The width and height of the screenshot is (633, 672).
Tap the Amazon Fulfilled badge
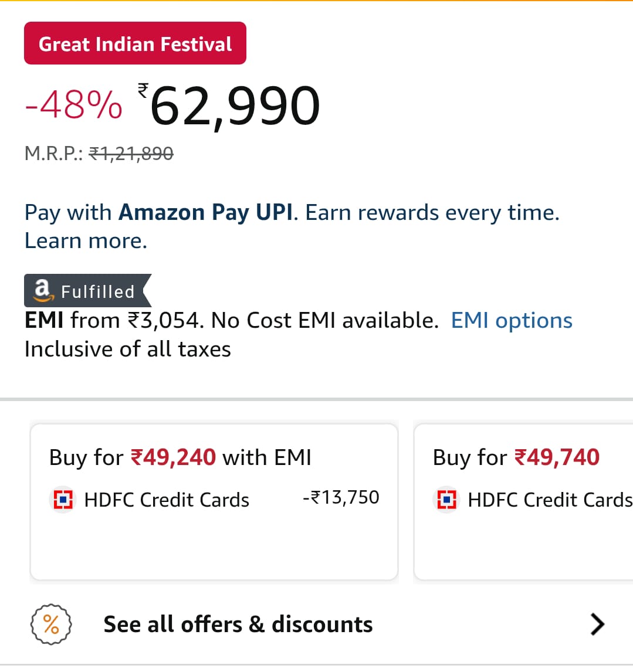pos(87,290)
